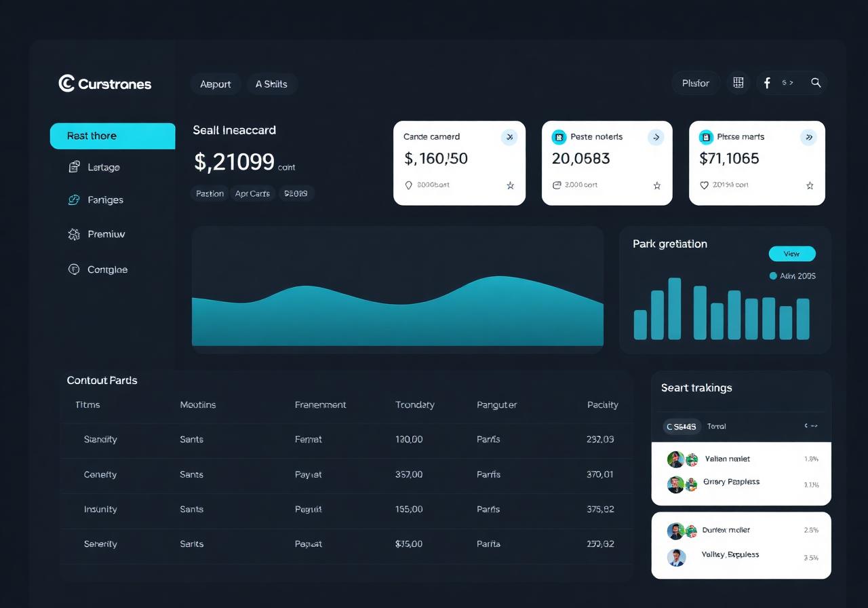
Task: Select the Fanіges sidebar icon
Action: click(x=75, y=199)
